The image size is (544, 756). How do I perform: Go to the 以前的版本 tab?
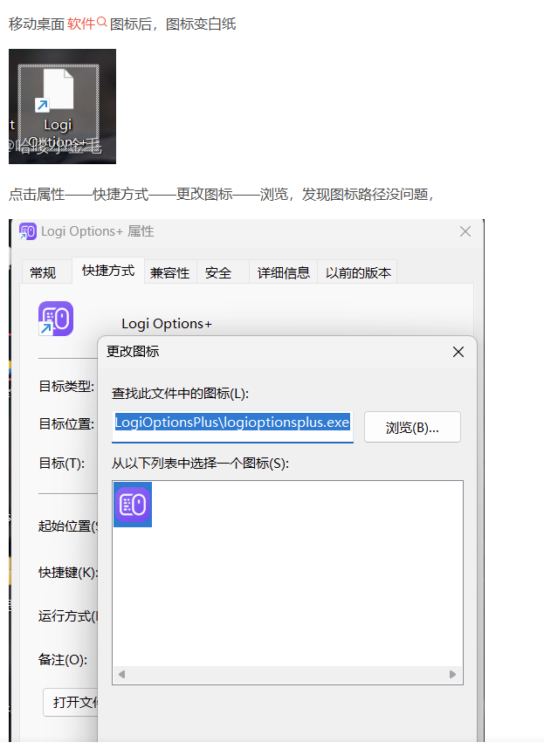click(358, 273)
